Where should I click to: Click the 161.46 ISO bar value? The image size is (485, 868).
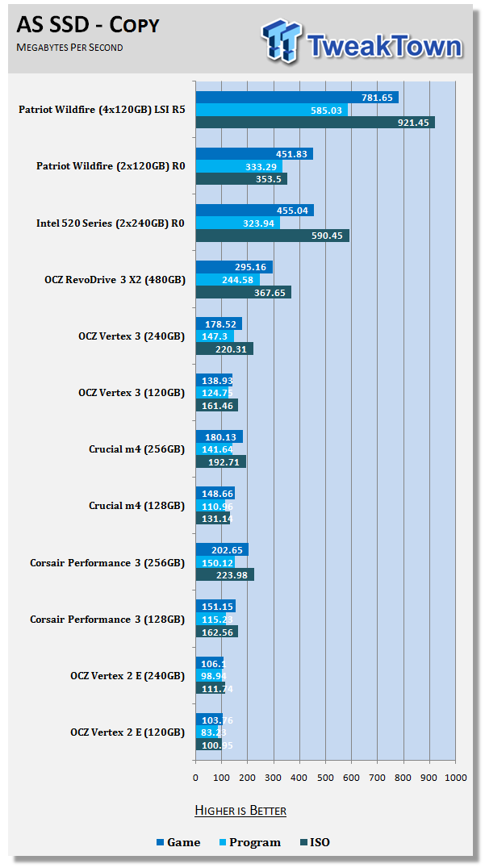[x=216, y=405]
